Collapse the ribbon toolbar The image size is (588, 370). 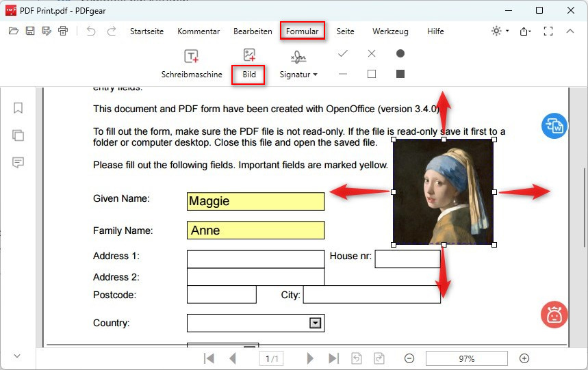570,31
